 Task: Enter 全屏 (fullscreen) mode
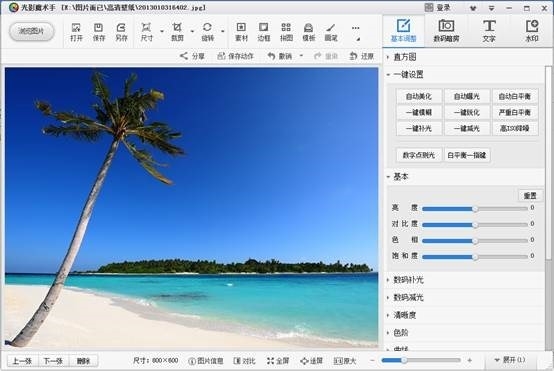click(278, 361)
